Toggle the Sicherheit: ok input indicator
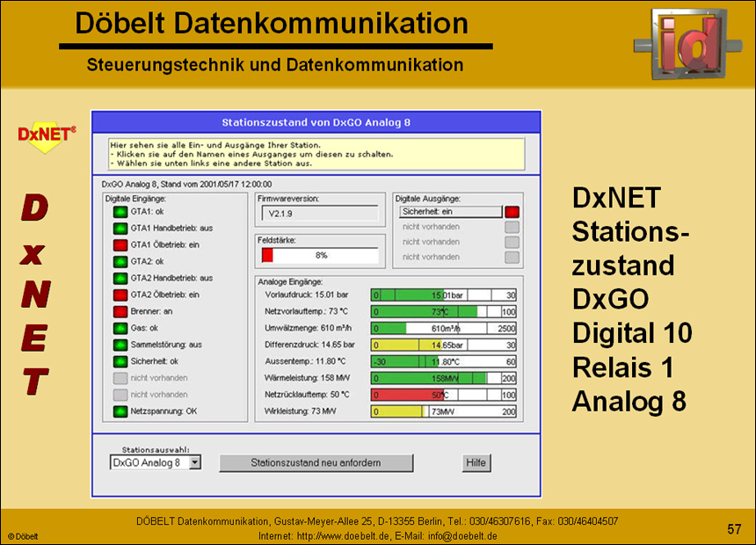 tap(119, 360)
